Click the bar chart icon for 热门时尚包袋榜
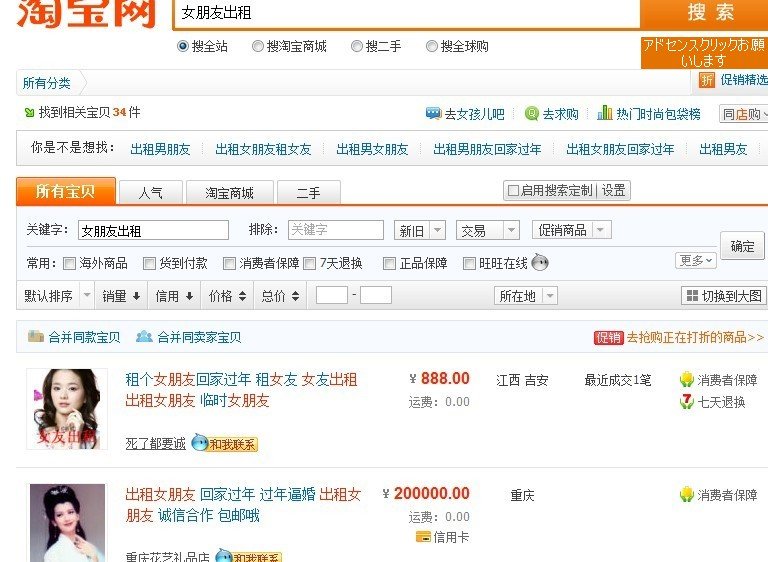 605,113
